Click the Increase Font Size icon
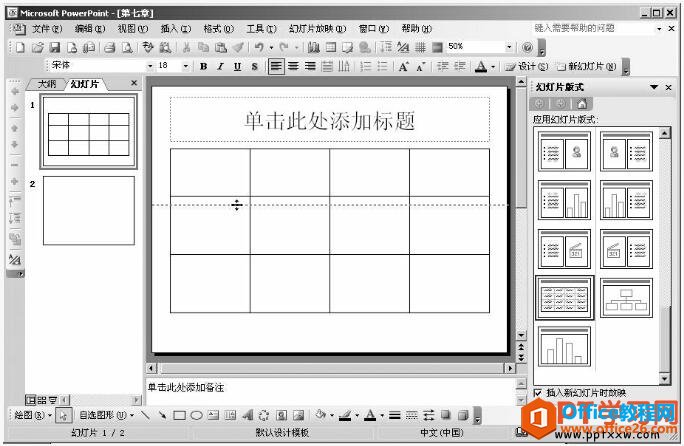684x446 pixels. [404, 66]
